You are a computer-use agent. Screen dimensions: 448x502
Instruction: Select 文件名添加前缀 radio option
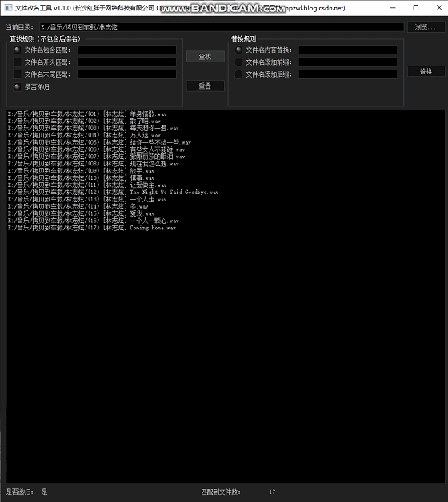[238, 62]
